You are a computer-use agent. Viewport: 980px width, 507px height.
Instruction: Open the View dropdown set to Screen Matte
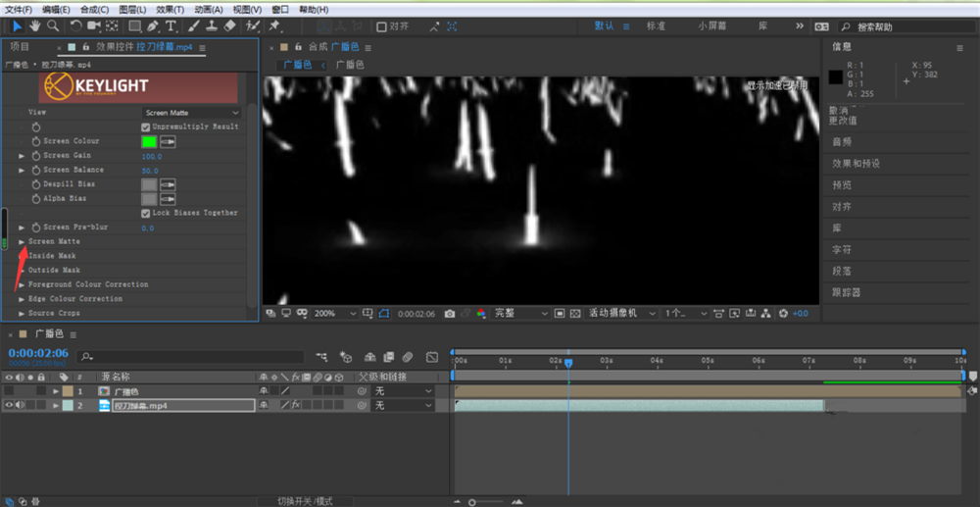(189, 113)
